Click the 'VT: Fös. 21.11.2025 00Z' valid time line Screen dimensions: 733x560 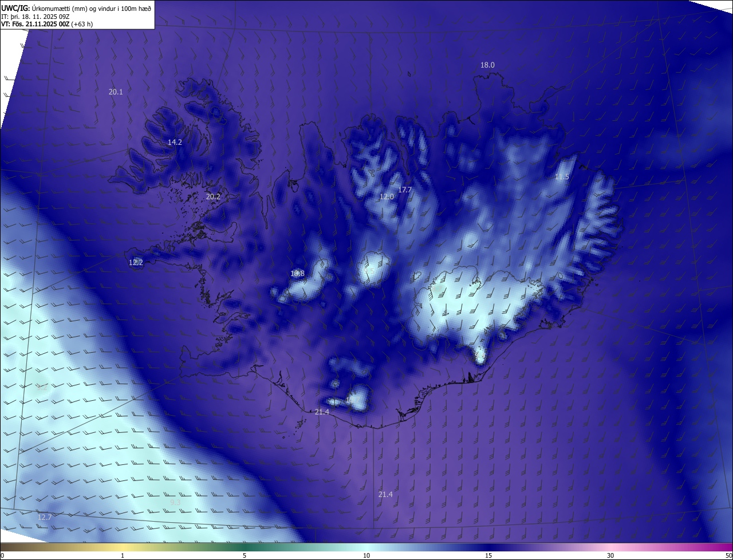[x=47, y=24]
